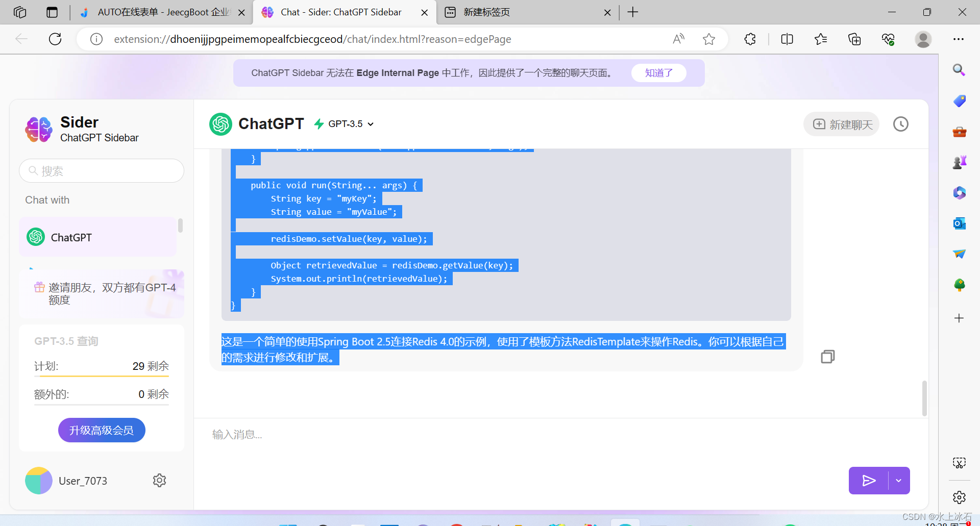The height and width of the screenshot is (526, 980).
Task: Click the System.out.println code line
Action: coord(359,279)
